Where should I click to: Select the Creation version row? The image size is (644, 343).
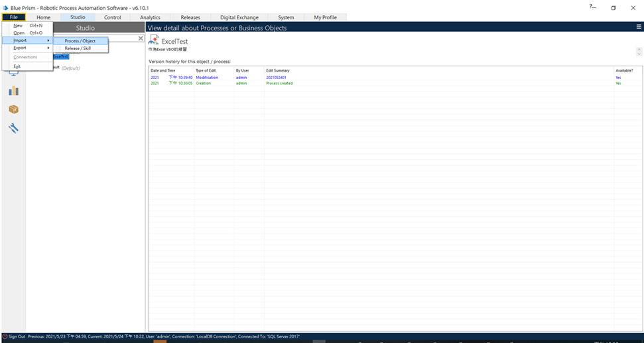(x=395, y=84)
